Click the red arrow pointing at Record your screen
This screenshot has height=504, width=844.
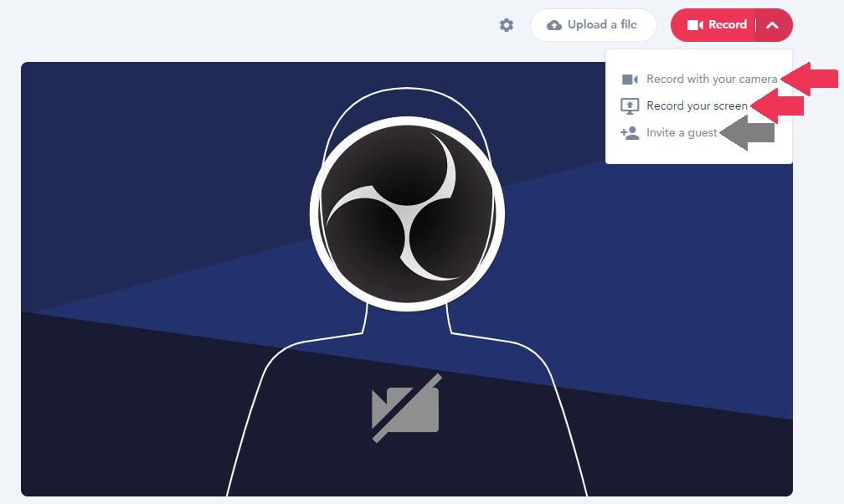tap(778, 105)
